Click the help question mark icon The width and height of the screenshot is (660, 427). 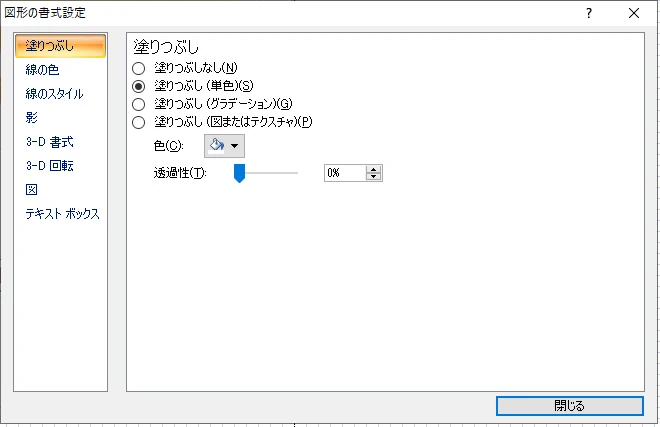coord(589,13)
